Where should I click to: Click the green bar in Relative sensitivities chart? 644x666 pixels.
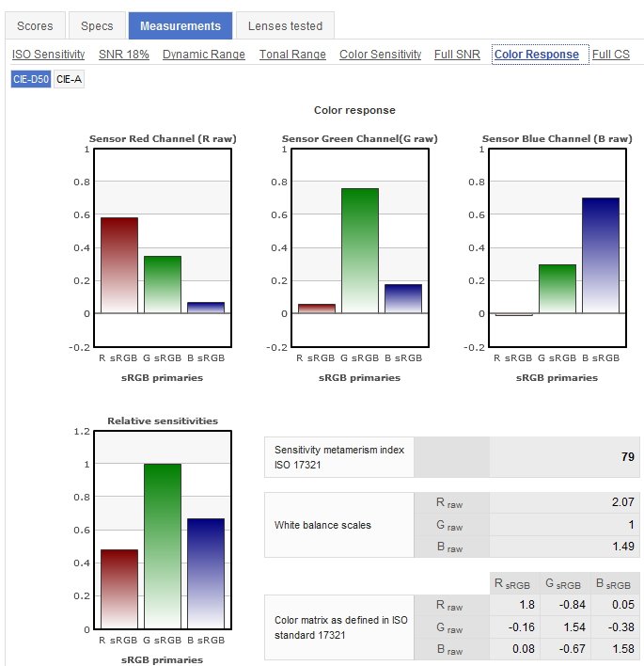click(x=163, y=546)
